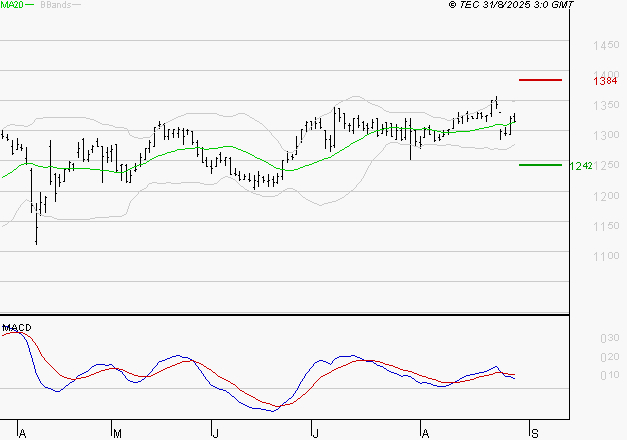Select the second 'A' August axis marker
627x440 pixels.
(x=425, y=433)
